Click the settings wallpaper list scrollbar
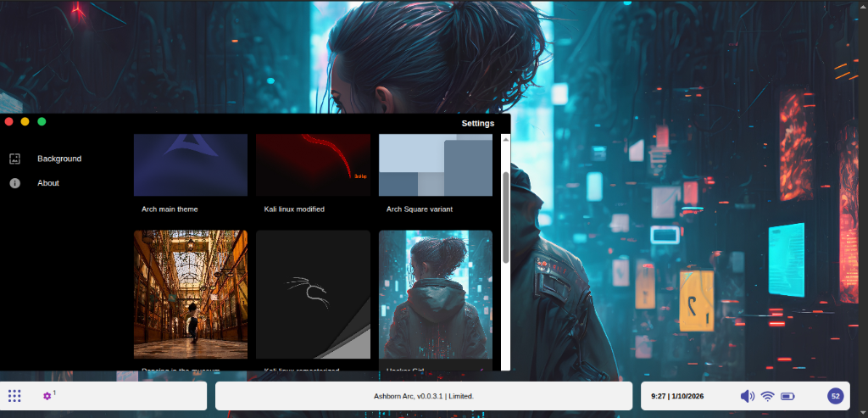The image size is (868, 418). 506,216
